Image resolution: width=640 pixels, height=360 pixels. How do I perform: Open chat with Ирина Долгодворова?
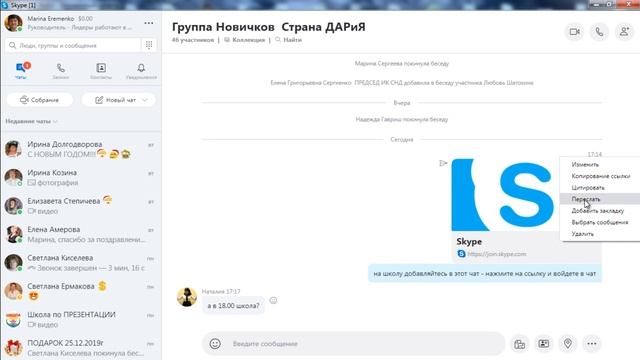[x=81, y=149]
